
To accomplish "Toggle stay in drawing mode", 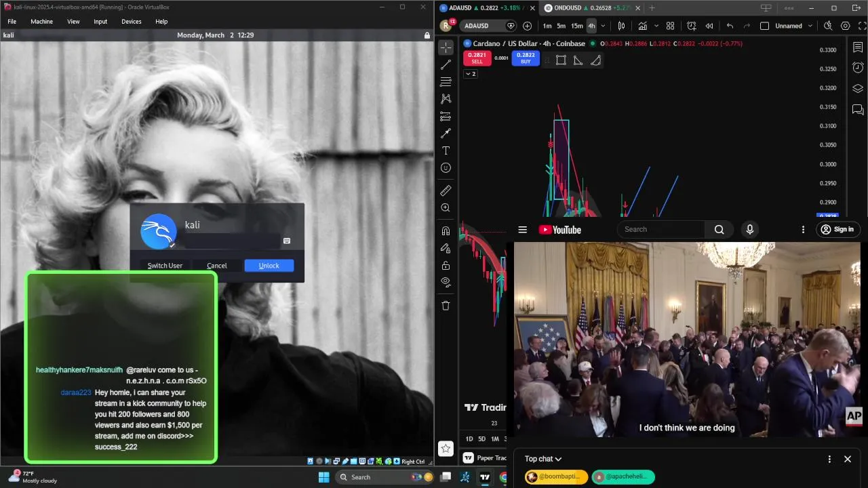I will 446,248.
